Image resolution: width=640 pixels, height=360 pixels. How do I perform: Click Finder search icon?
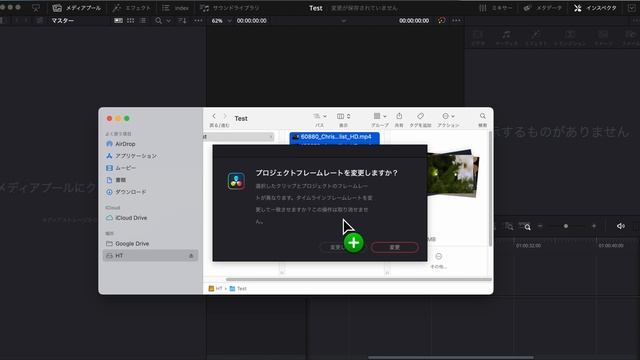point(482,116)
